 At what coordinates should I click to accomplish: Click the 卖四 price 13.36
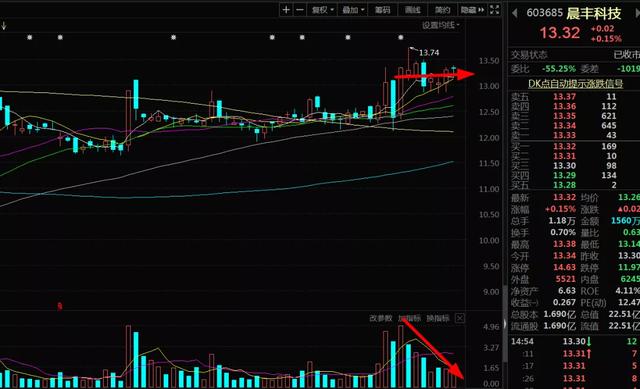tap(564, 107)
